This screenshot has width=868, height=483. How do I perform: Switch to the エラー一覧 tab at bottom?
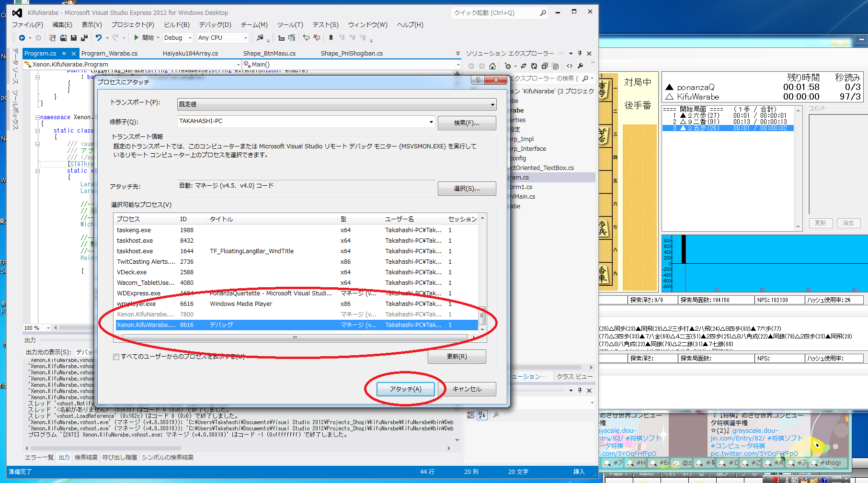39,458
